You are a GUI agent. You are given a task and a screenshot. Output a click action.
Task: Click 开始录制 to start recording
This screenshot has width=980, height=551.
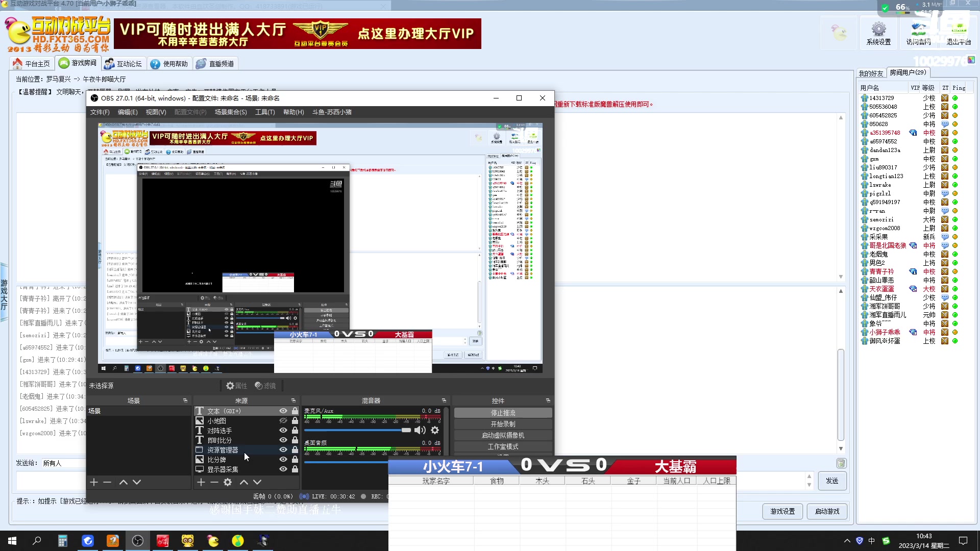[x=503, y=424]
